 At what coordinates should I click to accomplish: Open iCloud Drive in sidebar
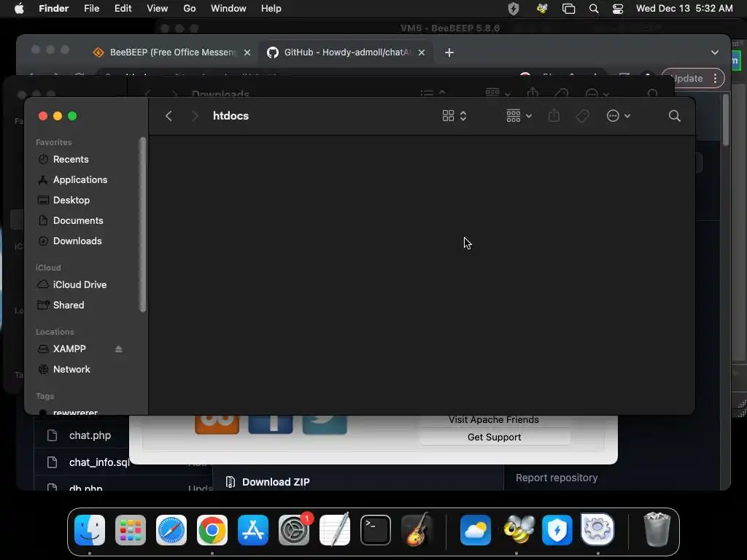(x=79, y=284)
